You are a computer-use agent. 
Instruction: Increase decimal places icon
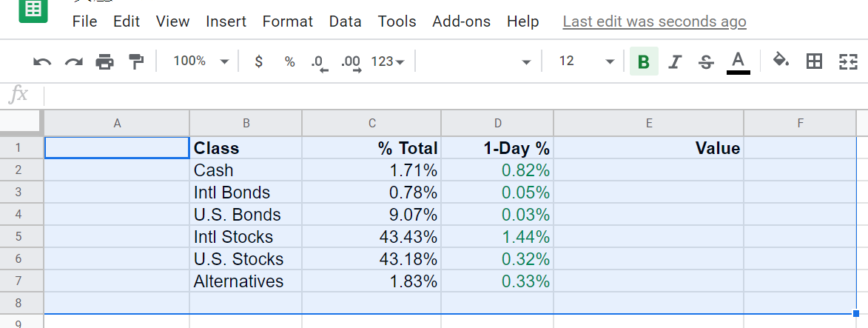(x=351, y=62)
